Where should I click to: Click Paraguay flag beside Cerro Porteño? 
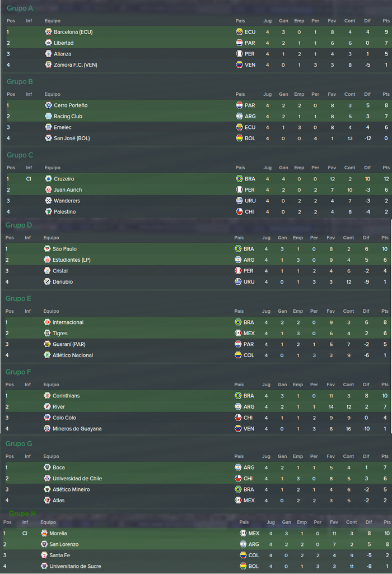pyautogui.click(x=239, y=105)
